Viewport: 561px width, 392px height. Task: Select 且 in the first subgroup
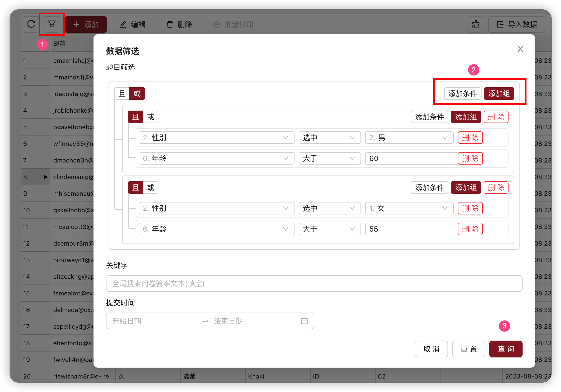click(136, 117)
